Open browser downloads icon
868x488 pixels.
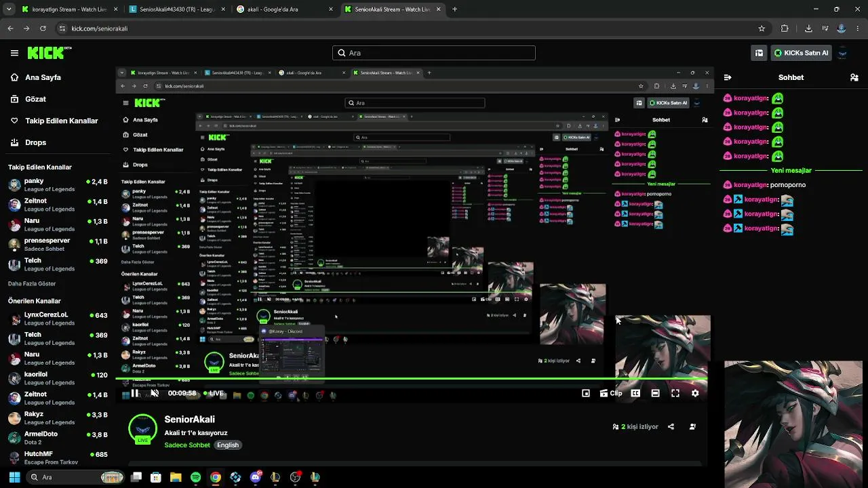808,28
